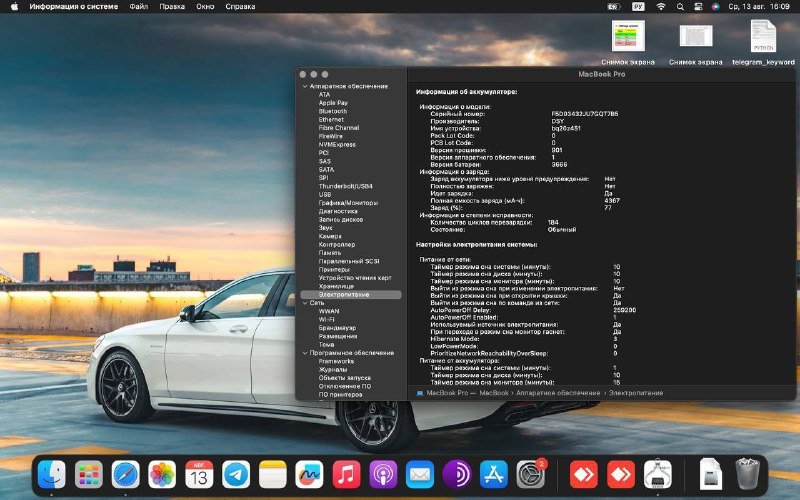Select Apple Pay in the sidebar
This screenshot has height=500, width=800.
coord(333,103)
